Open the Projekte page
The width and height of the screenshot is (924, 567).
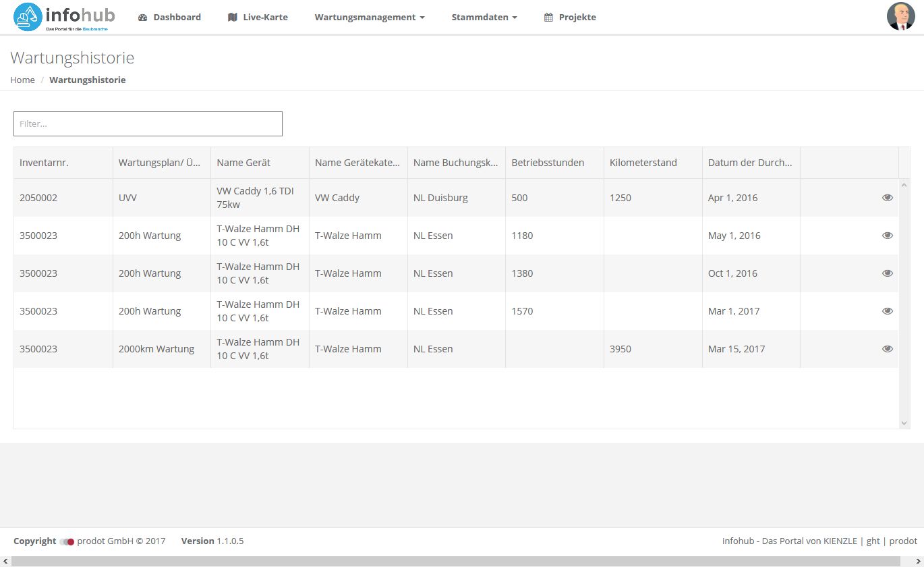[570, 17]
